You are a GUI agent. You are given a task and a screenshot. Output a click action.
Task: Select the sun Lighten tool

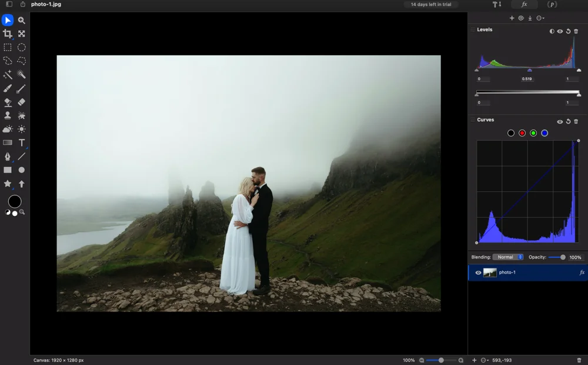pos(21,129)
